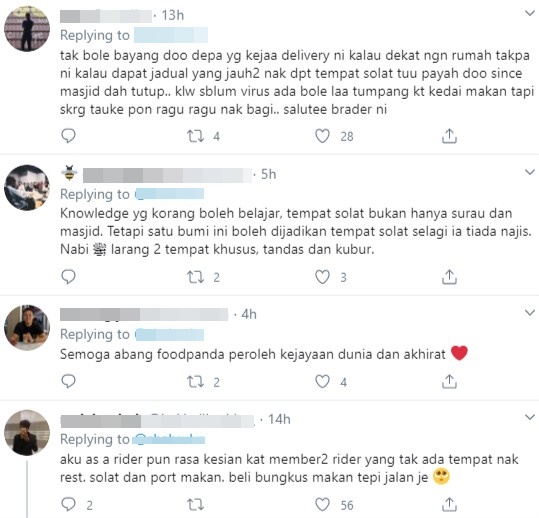The width and height of the screenshot is (539, 518).
Task: Expand the 5h tweet options menu
Action: pos(530,172)
